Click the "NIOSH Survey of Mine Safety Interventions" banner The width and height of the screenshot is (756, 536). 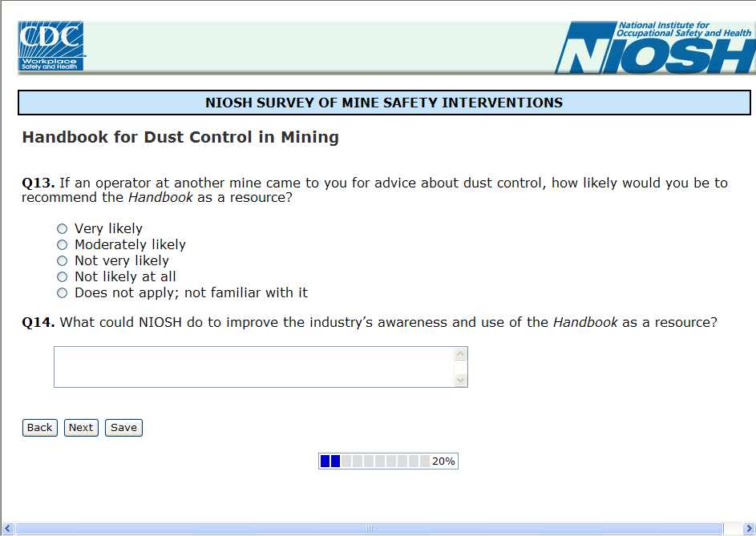pos(384,103)
